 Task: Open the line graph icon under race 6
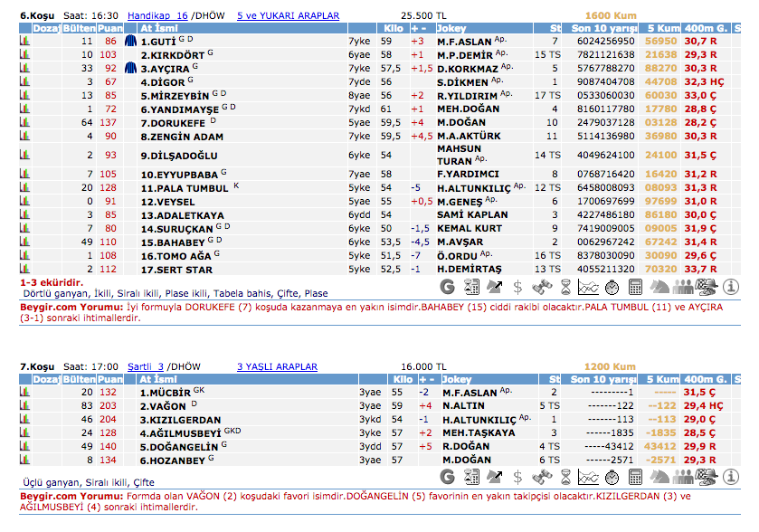click(x=588, y=287)
